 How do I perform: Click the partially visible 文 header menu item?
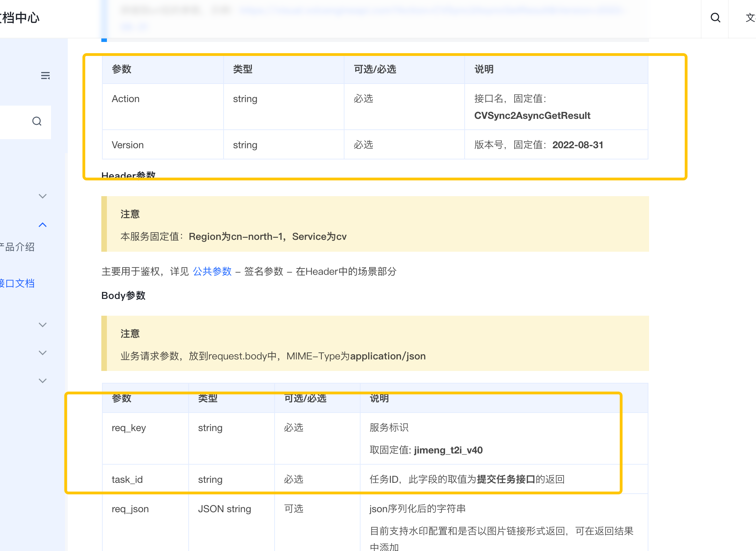click(x=750, y=17)
